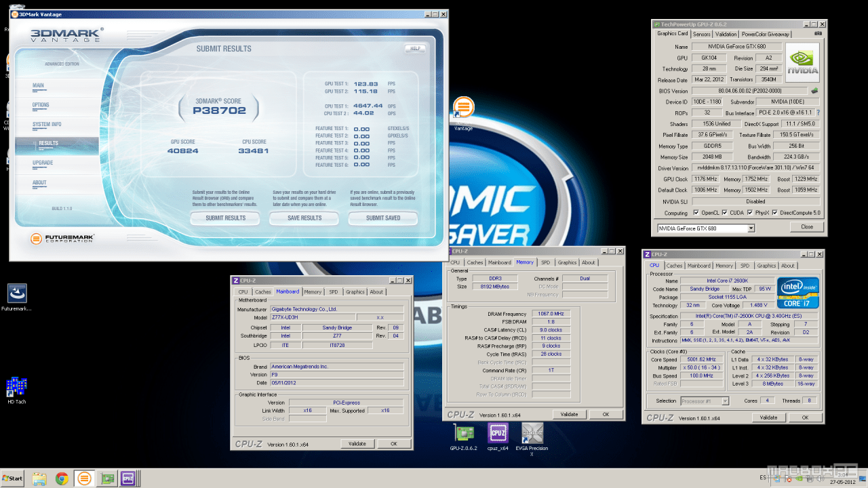Click the Driver Version field in GPU-Z
The image size is (868, 488).
pyautogui.click(x=755, y=168)
